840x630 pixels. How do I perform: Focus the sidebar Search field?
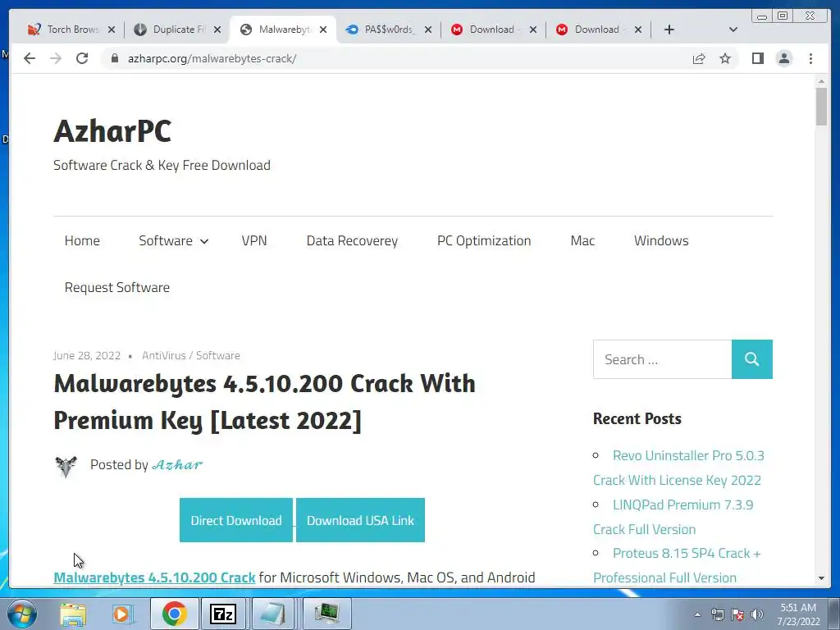pyautogui.click(x=662, y=359)
